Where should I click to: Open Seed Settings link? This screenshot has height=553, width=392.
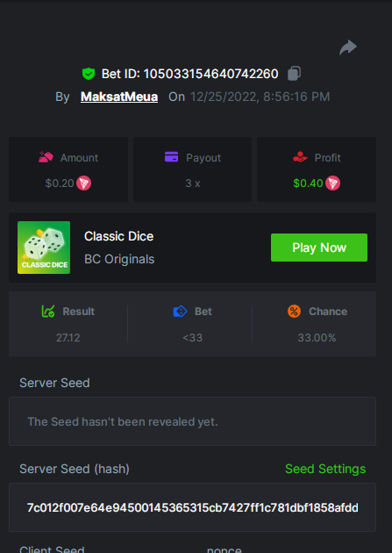click(325, 469)
